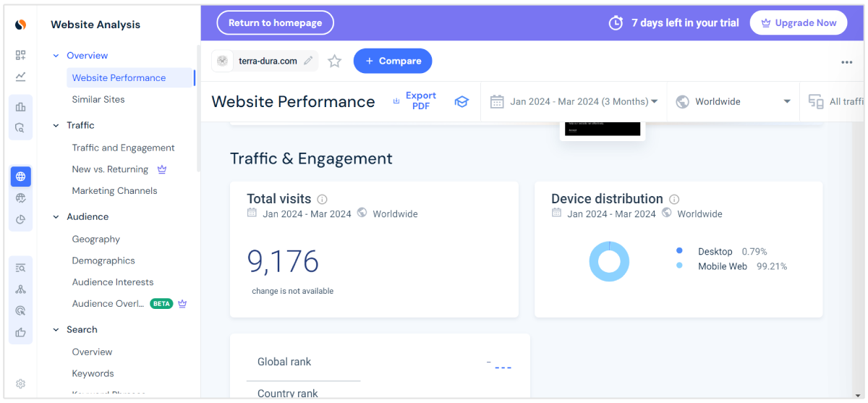Click the thumbs-up icon in sidebar

pos(20,333)
